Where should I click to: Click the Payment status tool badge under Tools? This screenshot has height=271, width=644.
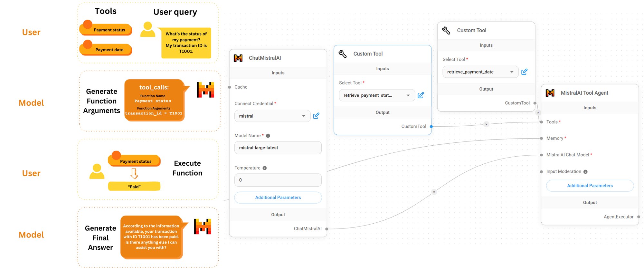tap(106, 28)
